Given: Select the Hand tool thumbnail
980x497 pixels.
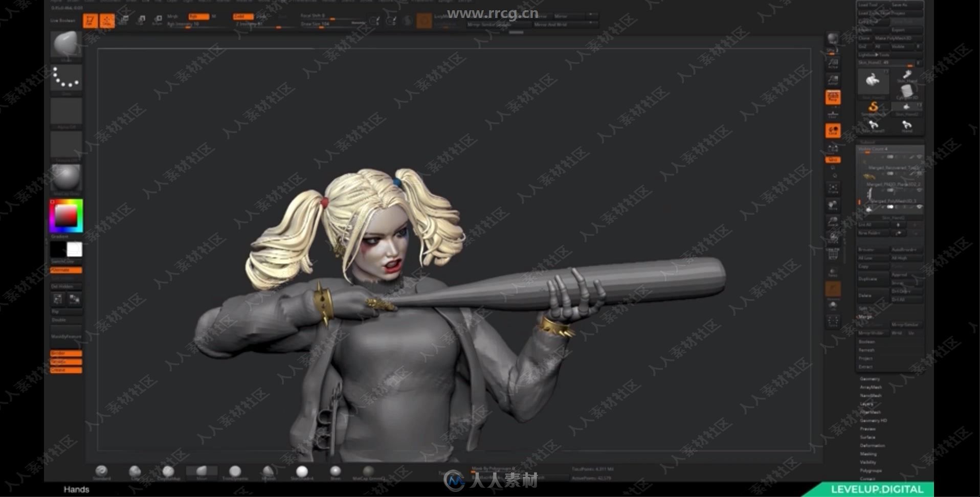Looking at the screenshot, I should point(907,126).
